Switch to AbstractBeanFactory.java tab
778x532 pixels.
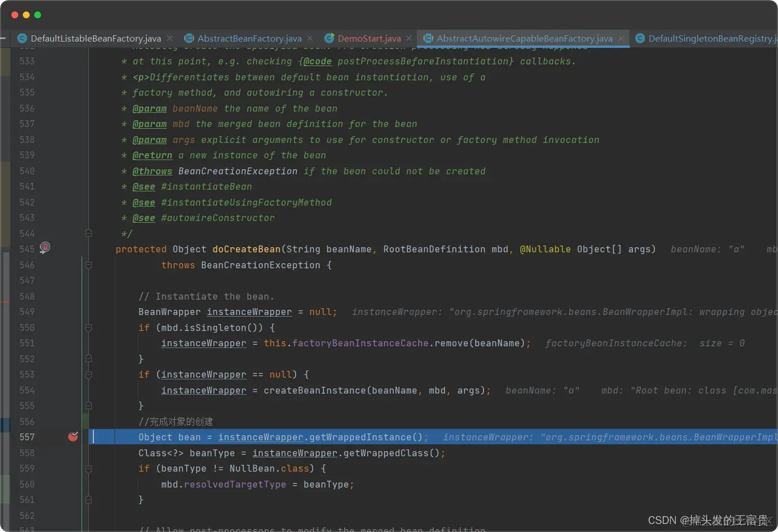pos(249,38)
